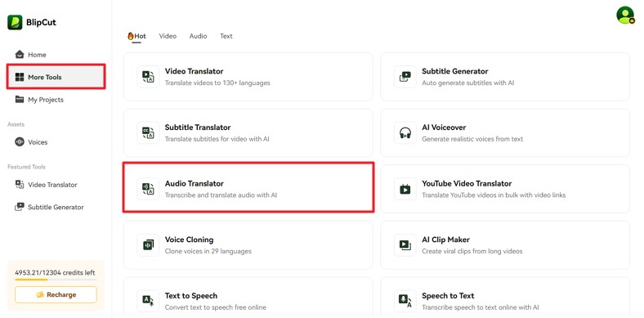Viewport: 644px width, 318px height.
Task: Click the Voices waveform icon
Action: [x=20, y=141]
